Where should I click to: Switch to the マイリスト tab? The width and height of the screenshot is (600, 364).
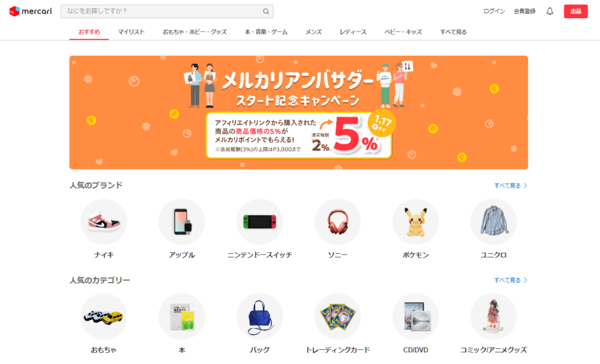131,32
